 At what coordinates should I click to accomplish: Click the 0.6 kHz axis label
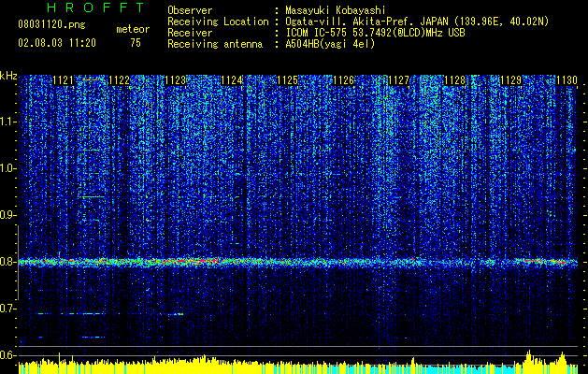pos(8,355)
